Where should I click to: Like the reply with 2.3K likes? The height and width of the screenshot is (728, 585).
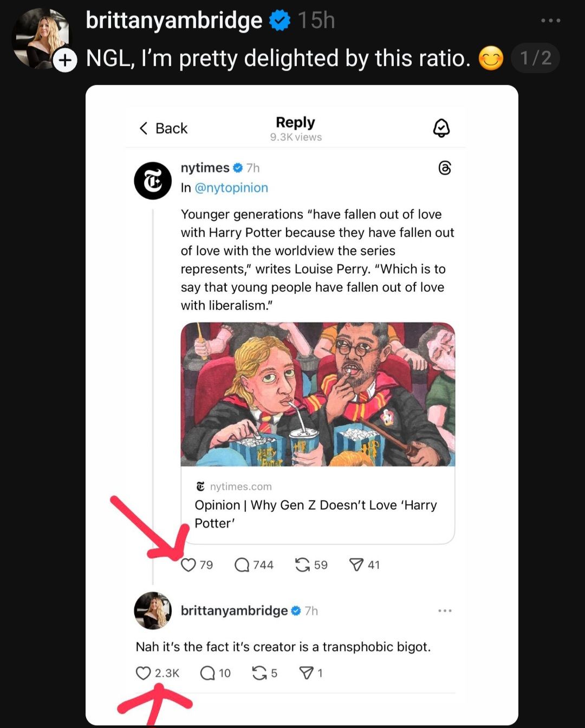tap(143, 673)
